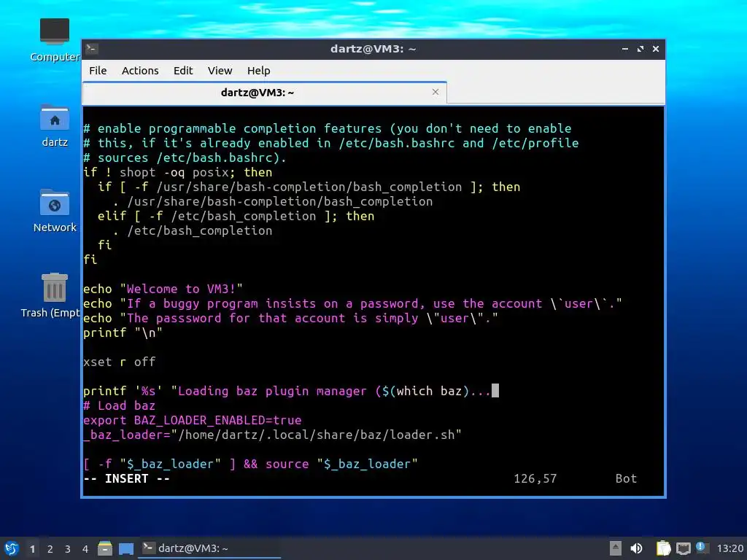The height and width of the screenshot is (560, 747).
Task: Click the 'elif [ -f /etc/bash_completion ]' line
Action: point(236,216)
